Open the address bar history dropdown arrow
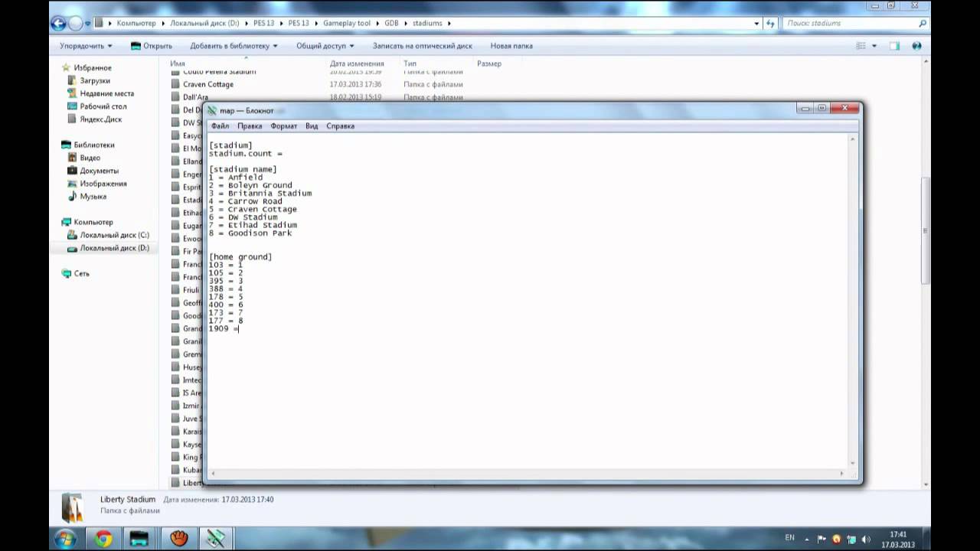Viewport: 980px width, 551px height. point(757,24)
